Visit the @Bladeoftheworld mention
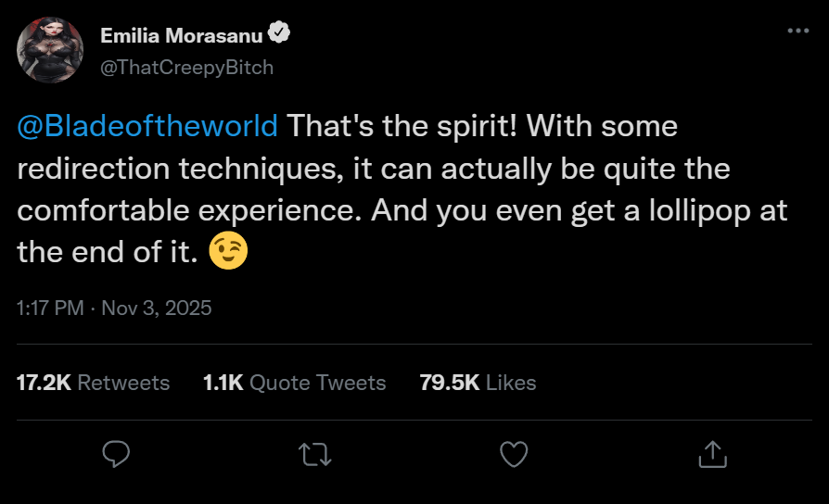Screen dimensions: 829x504 pos(147,126)
